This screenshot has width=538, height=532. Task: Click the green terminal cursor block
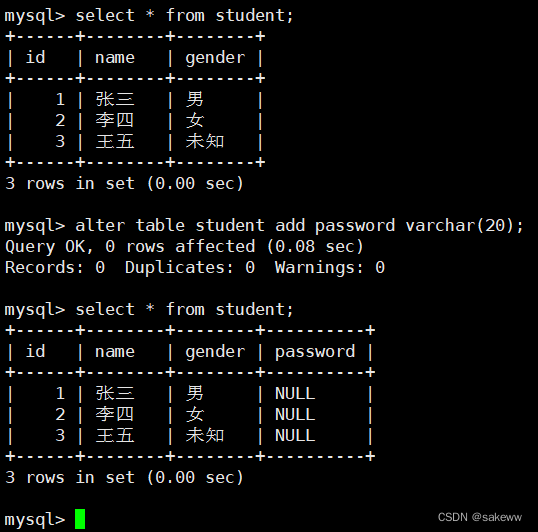80,519
